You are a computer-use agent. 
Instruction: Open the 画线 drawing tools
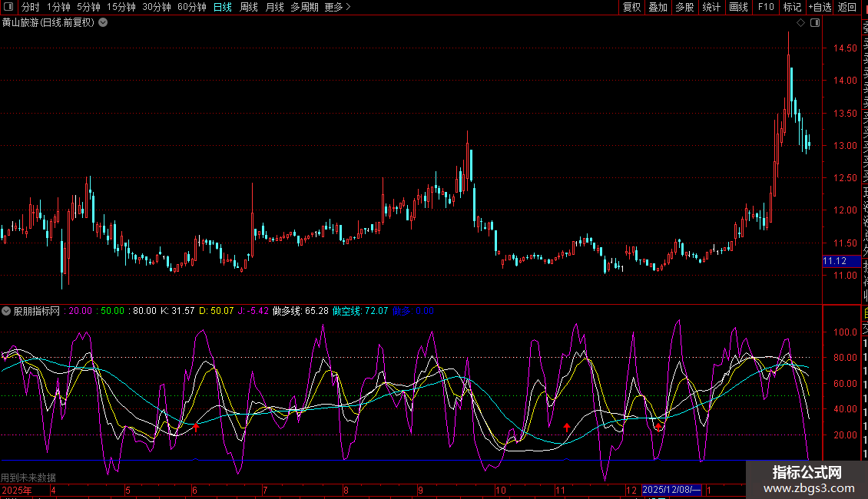pyautogui.click(x=738, y=7)
